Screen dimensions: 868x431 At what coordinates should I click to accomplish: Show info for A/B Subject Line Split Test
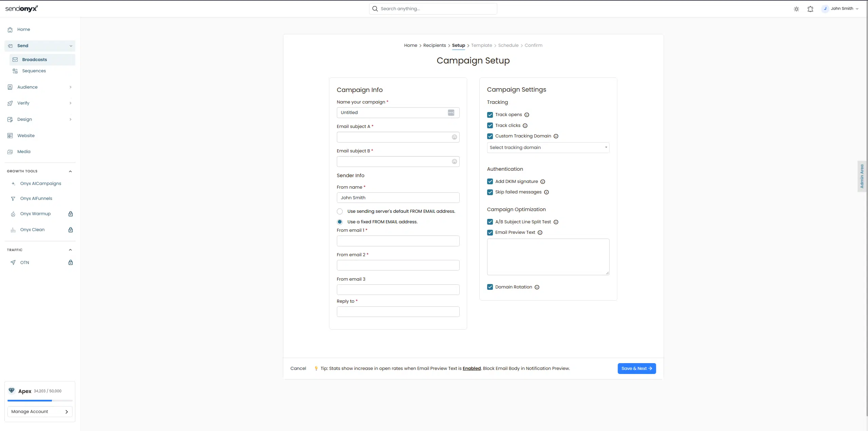[556, 222]
